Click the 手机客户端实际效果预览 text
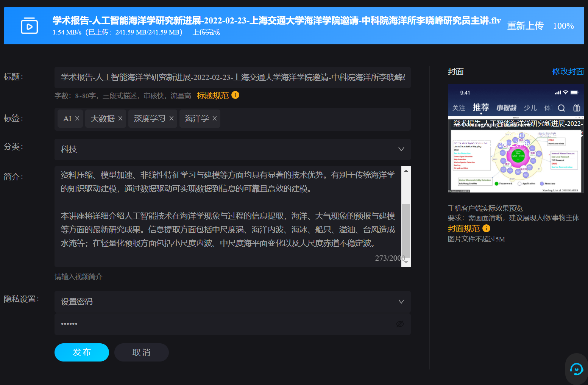This screenshot has height=385, width=588. [x=485, y=208]
